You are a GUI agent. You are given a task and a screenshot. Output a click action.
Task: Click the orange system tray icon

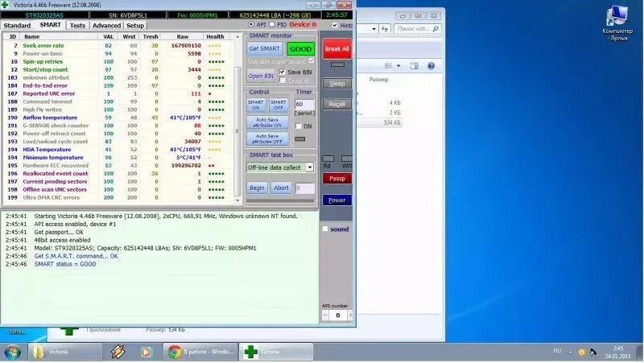click(581, 353)
